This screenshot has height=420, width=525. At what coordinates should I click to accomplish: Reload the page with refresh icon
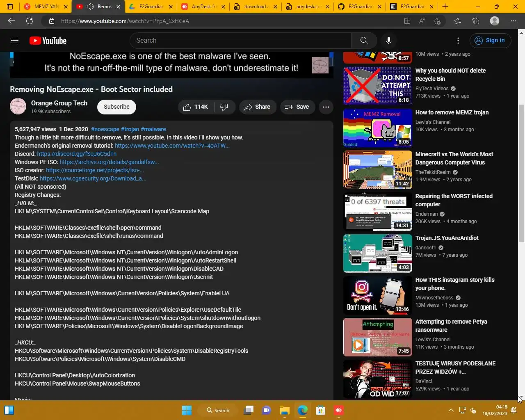pos(30,21)
